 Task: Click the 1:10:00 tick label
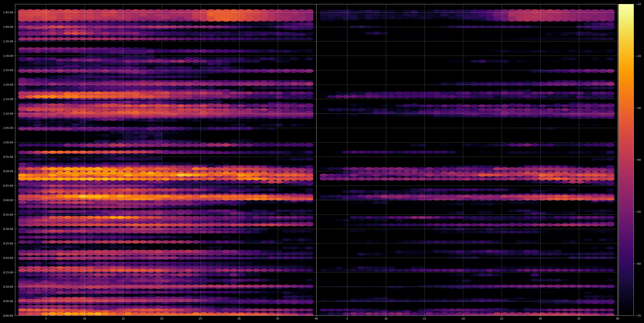8,113
